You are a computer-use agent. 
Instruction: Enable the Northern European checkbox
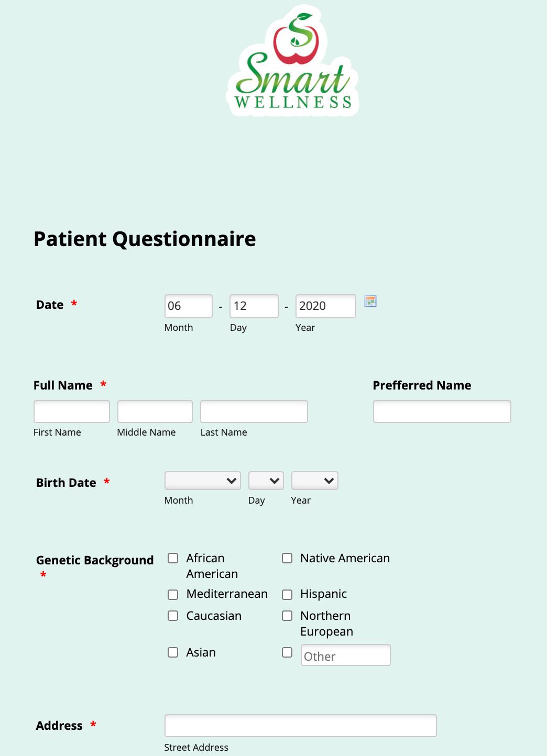[x=287, y=616]
